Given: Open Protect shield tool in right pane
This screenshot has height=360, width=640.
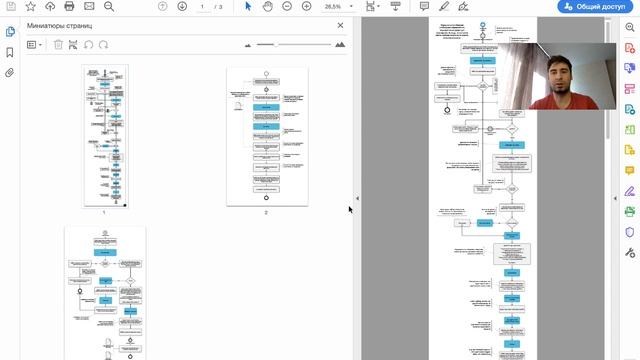Looking at the screenshot, I should pos(629,232).
